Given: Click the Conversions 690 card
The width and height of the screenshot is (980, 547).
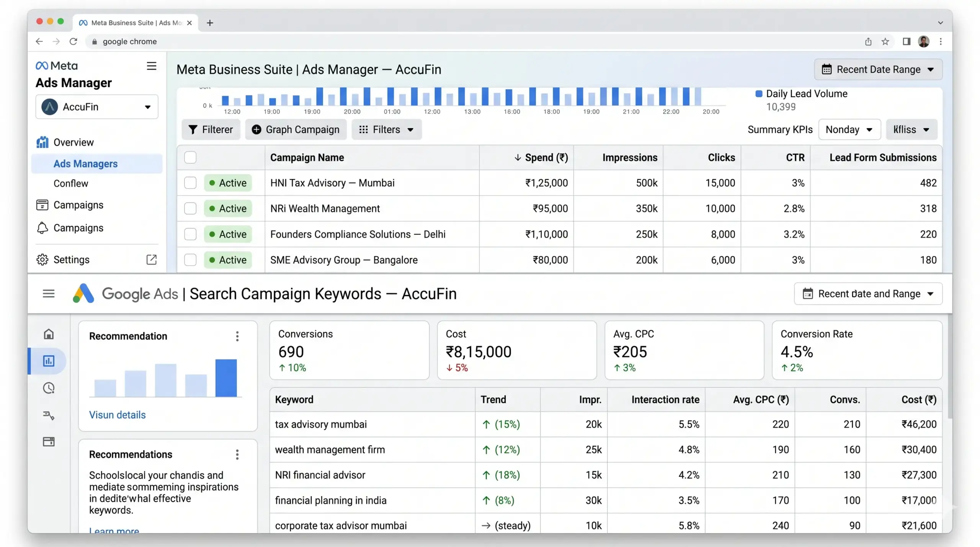Looking at the screenshot, I should (349, 350).
